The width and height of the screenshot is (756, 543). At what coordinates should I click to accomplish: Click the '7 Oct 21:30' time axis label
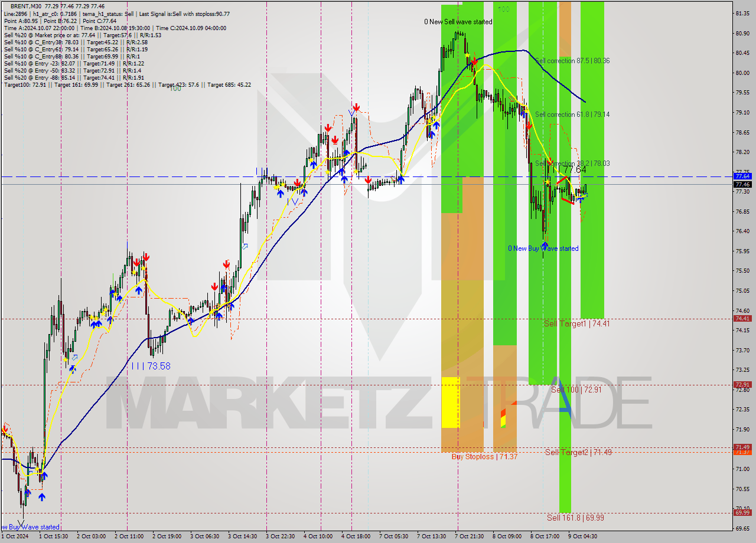coord(470,537)
